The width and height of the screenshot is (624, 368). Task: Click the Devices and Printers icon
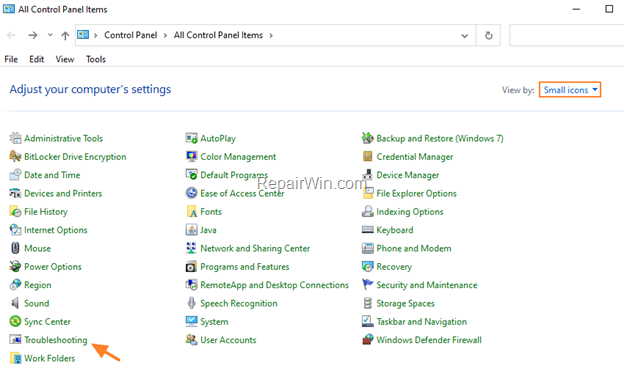coord(15,193)
